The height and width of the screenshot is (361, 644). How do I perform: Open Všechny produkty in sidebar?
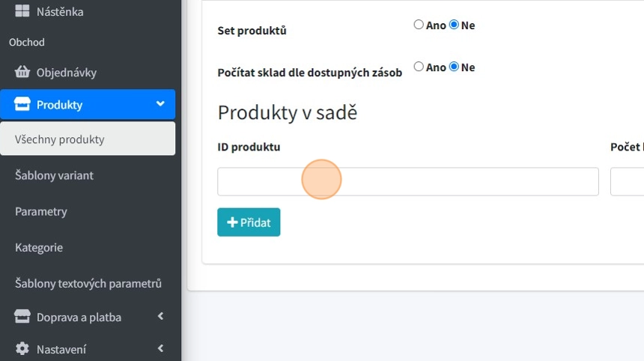pyautogui.click(x=60, y=139)
